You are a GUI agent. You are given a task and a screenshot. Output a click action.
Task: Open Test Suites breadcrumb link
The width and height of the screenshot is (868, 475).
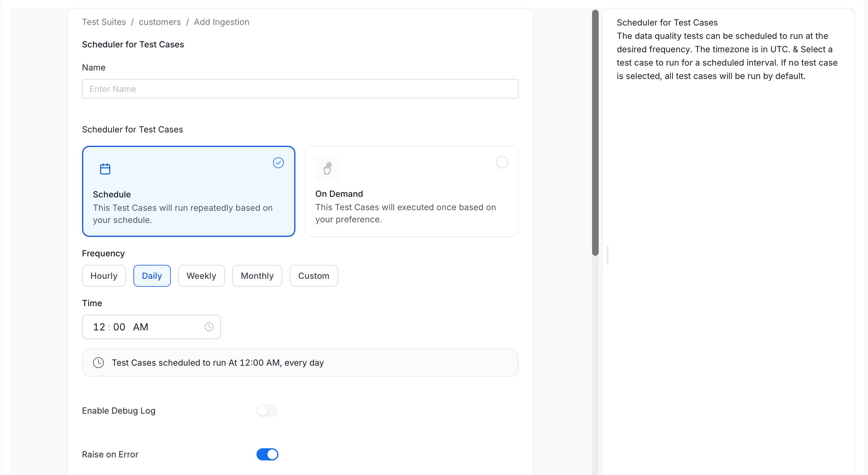(104, 22)
